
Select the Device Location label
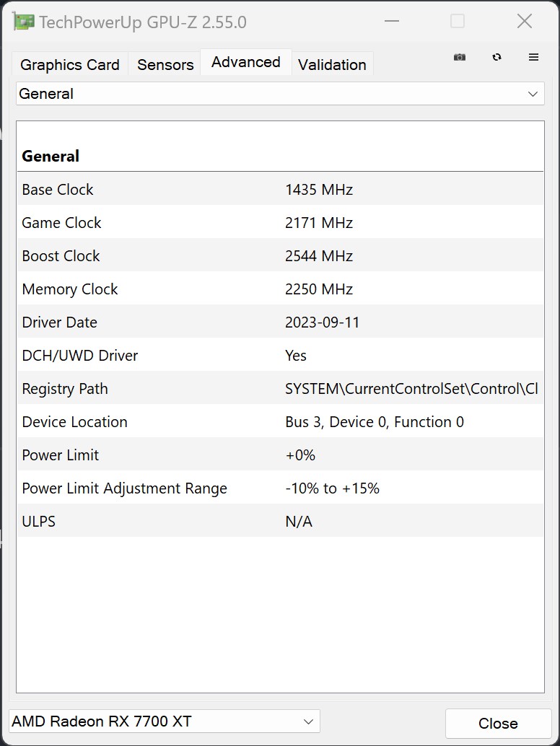75,421
